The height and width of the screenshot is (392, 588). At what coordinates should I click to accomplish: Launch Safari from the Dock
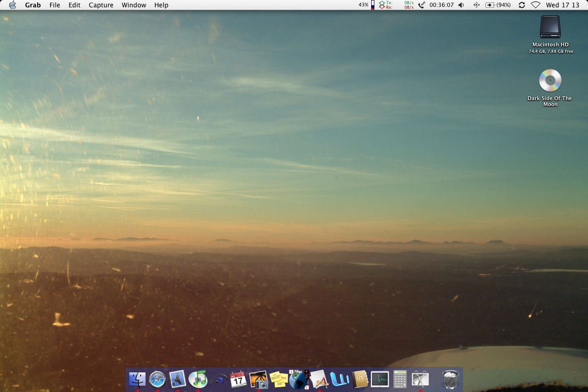tap(158, 379)
